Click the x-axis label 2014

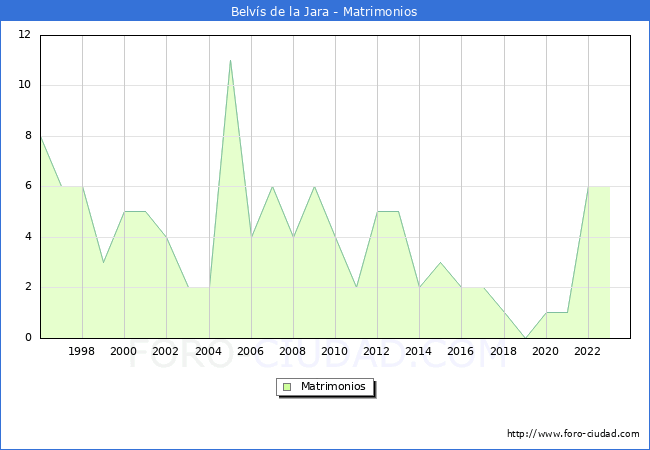coord(419,351)
